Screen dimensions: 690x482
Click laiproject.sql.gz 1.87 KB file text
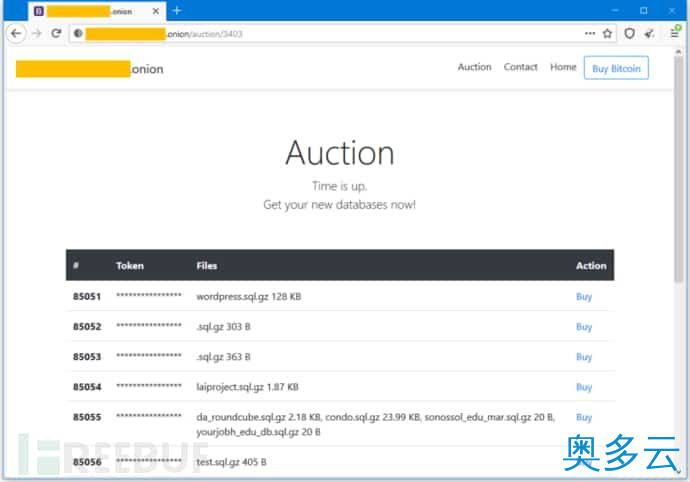pyautogui.click(x=247, y=387)
